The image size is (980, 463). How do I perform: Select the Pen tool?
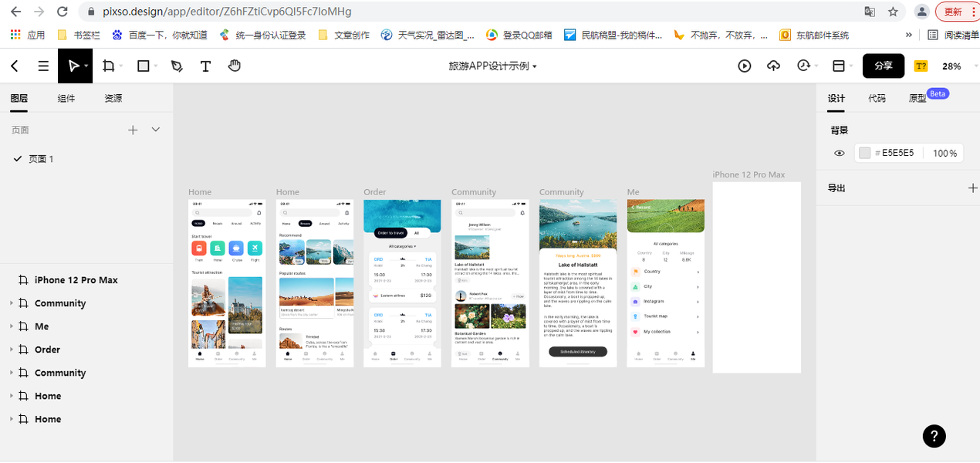(x=177, y=66)
